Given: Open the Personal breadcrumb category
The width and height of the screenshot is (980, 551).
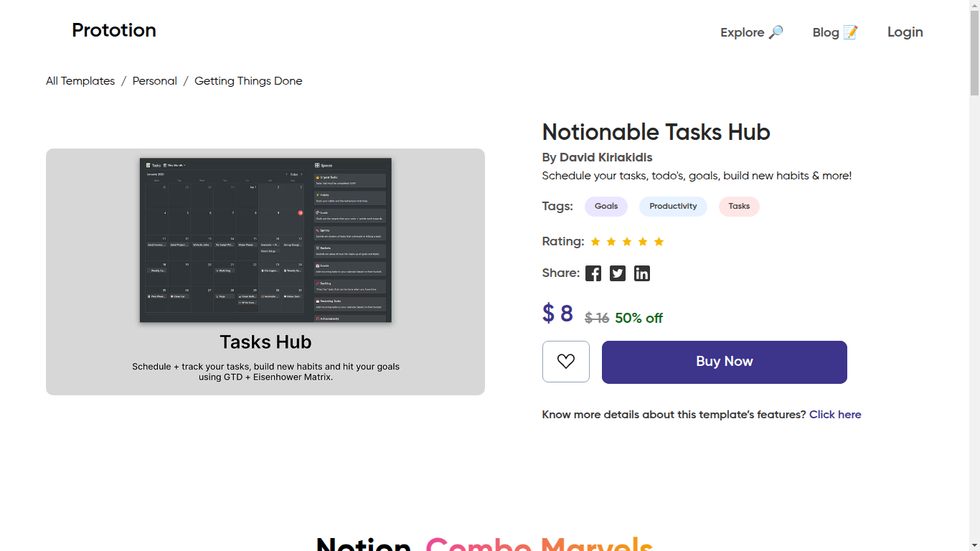Looking at the screenshot, I should (155, 81).
